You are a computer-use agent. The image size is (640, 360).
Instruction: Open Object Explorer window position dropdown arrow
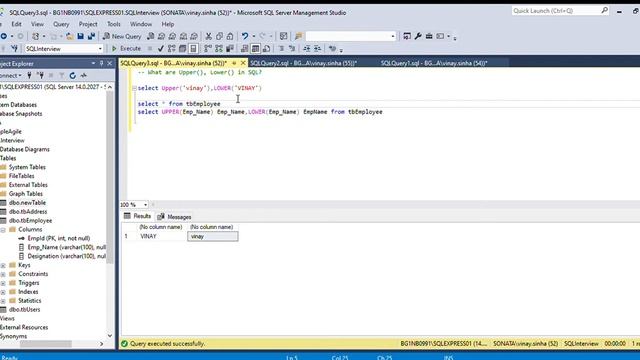click(x=93, y=64)
